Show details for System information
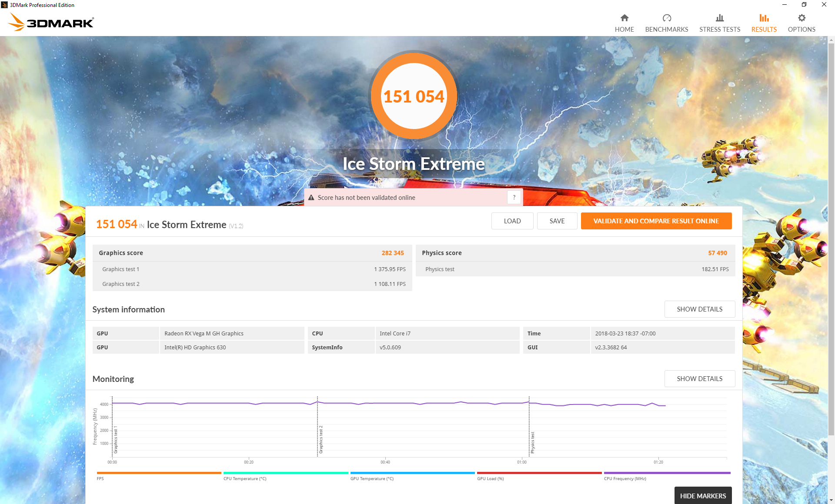The width and height of the screenshot is (835, 504). [x=700, y=309]
